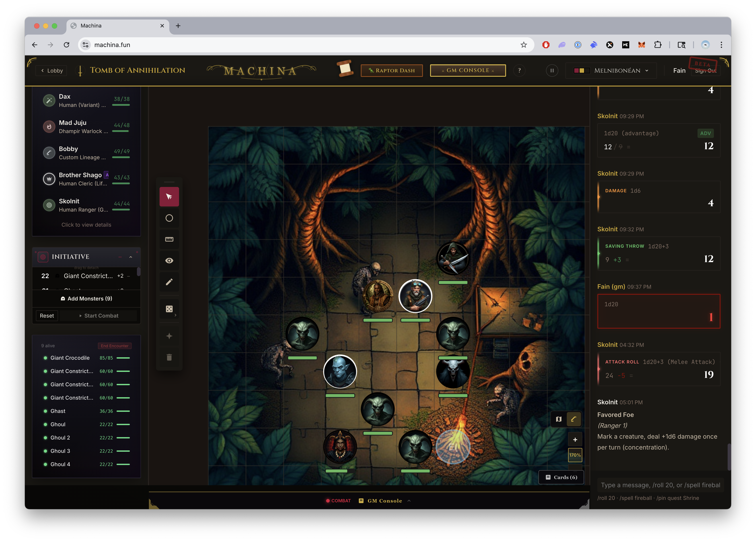Select Ghoul 3 in the encounter list
Viewport: 756px width, 542px height.
coord(86,451)
